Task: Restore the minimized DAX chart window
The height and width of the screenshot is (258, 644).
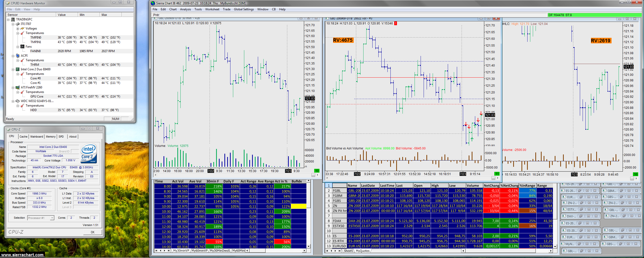Action: [581, 216]
